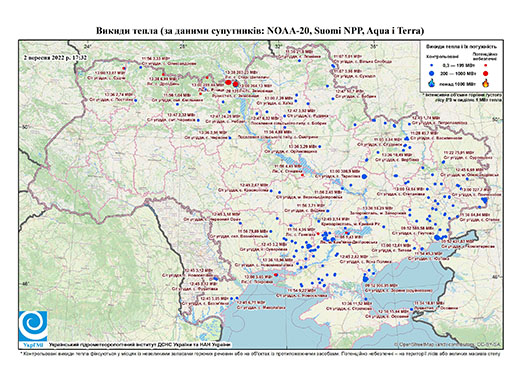Click the red marker near Pokrovka label
Image resolution: width=520 pixels, height=368 pixels.
point(276,275)
